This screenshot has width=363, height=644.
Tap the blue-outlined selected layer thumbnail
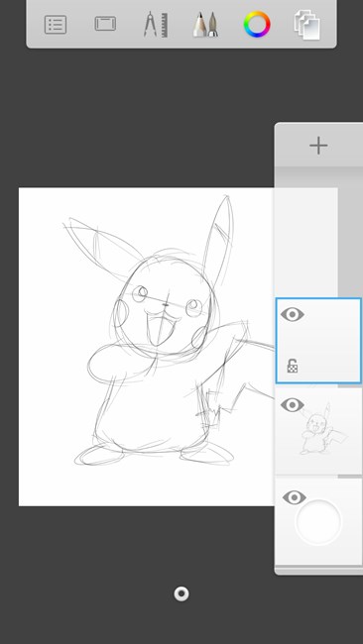pos(318,341)
